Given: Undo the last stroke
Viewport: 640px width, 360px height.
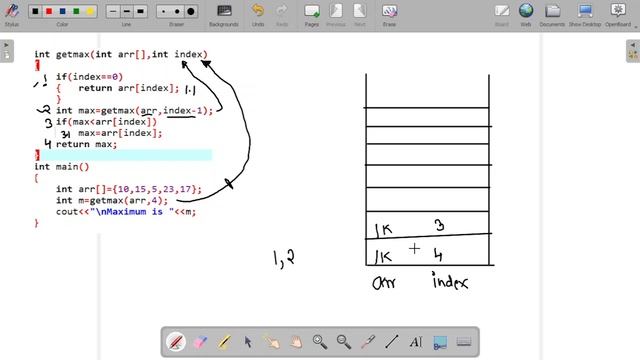Looking at the screenshot, I should click(258, 15).
